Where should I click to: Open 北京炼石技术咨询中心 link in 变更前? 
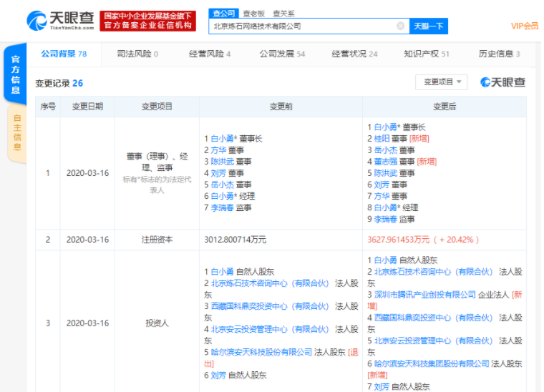tap(270, 283)
